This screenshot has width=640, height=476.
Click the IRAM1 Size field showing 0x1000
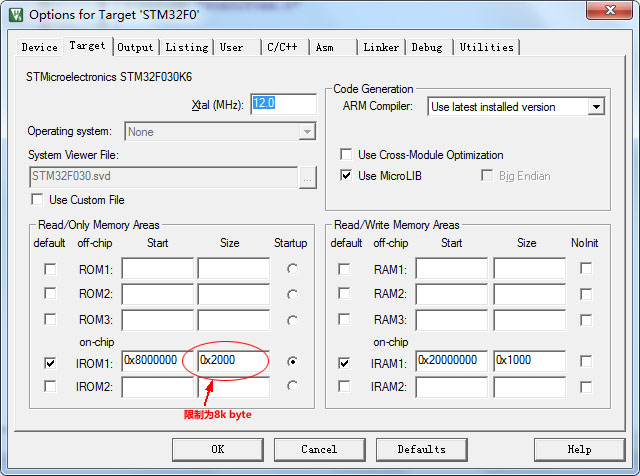point(529,361)
